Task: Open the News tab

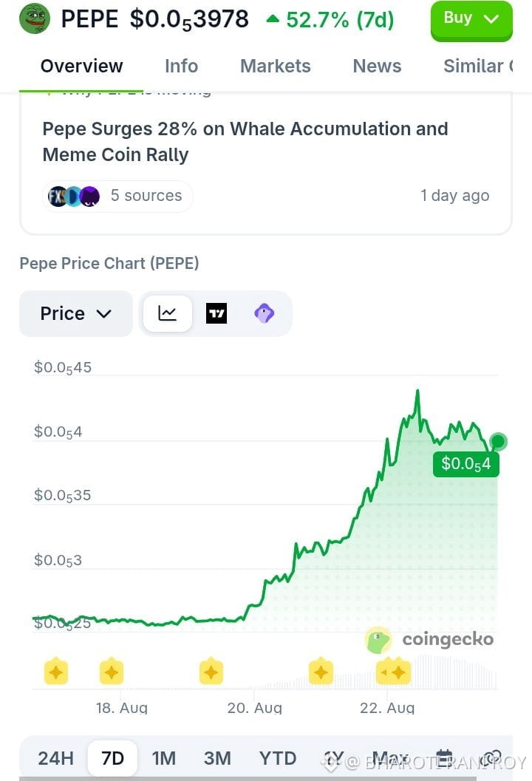Action: tap(377, 66)
